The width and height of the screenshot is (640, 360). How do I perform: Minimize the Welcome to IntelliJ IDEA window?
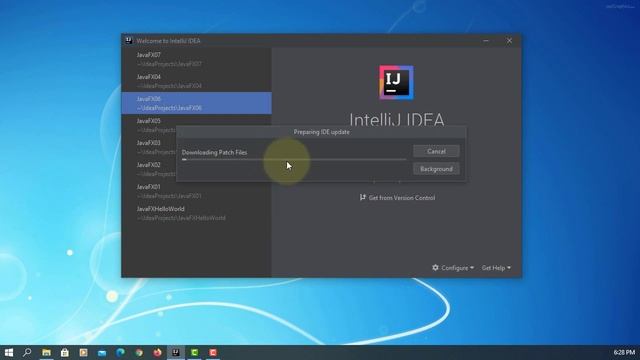pyautogui.click(x=486, y=40)
